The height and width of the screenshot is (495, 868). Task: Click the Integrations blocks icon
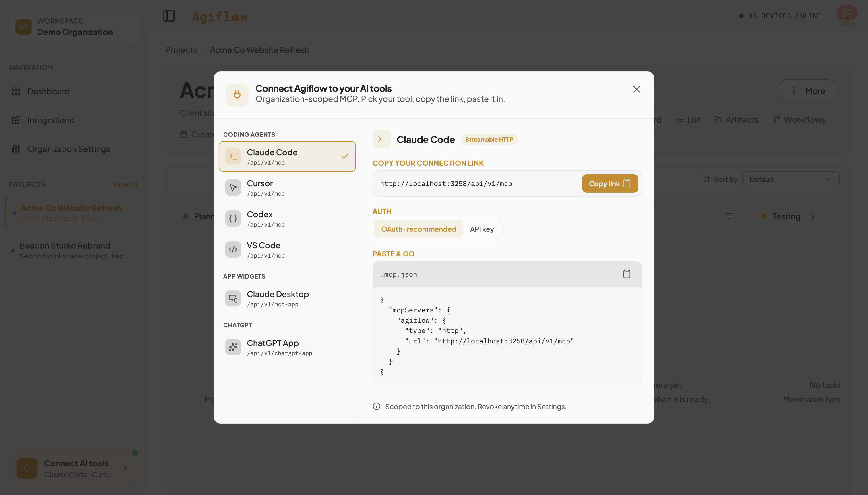(x=16, y=120)
